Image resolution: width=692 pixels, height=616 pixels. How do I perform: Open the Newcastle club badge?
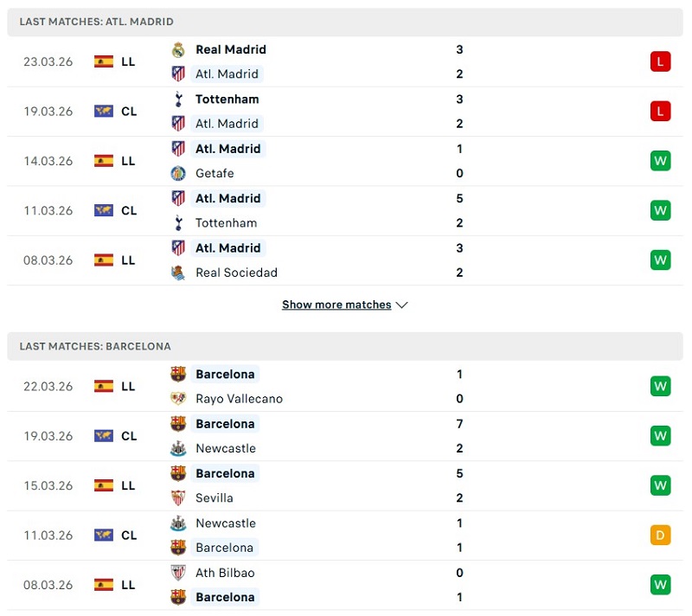pyautogui.click(x=178, y=448)
